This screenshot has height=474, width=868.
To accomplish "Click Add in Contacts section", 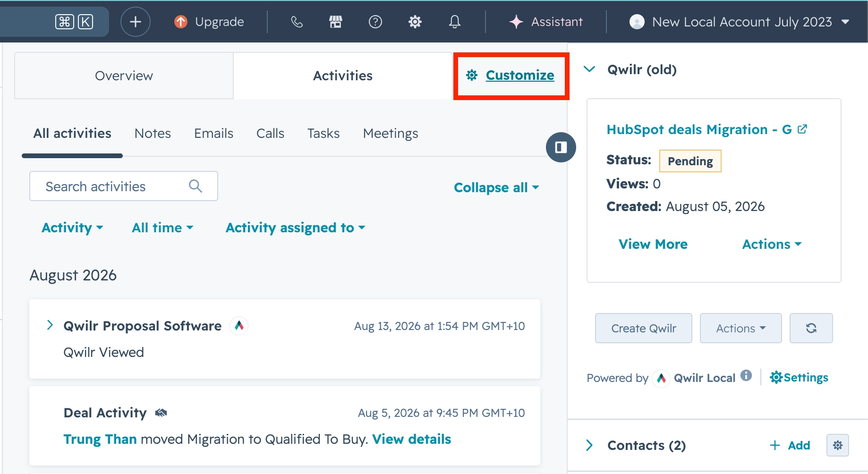I will point(790,445).
